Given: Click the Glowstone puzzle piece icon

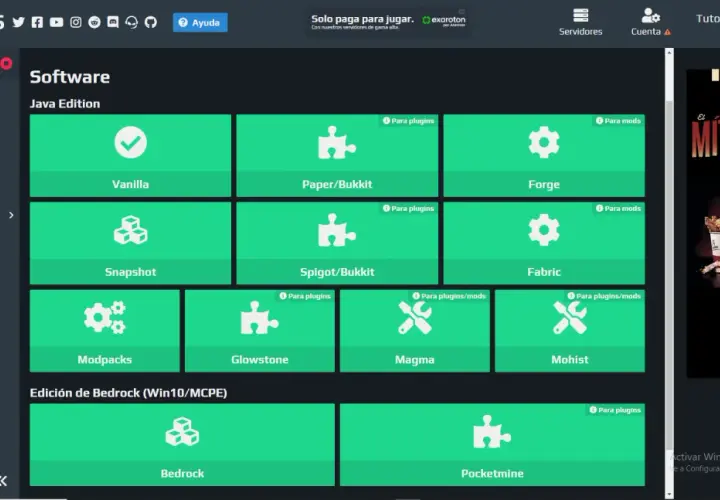Looking at the screenshot, I should coord(259,318).
